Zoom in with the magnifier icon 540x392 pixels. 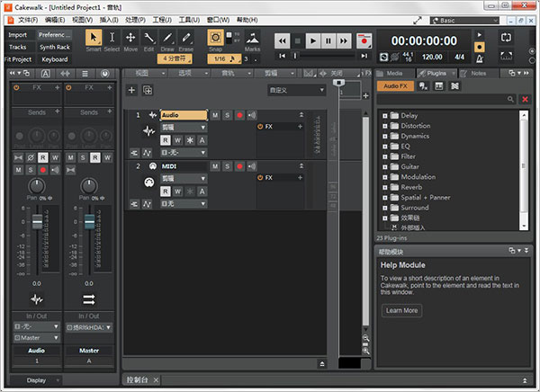click(365, 351)
